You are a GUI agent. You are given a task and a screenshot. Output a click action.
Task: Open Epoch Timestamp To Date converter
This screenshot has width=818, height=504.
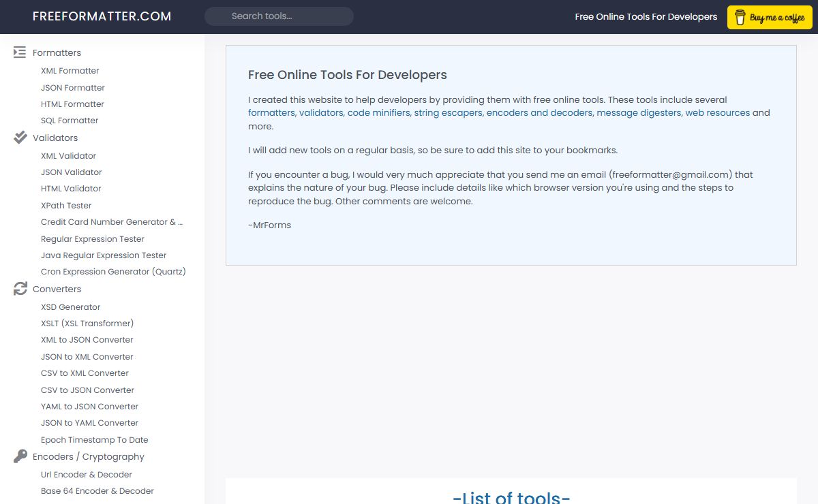(x=94, y=440)
